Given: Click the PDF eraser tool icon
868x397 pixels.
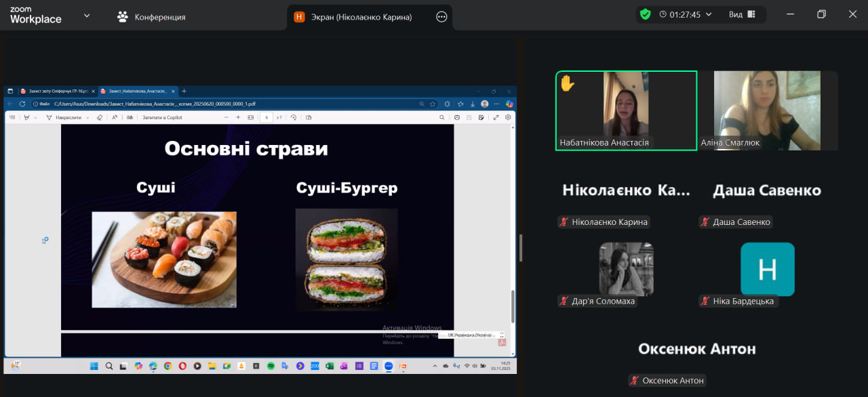Looking at the screenshot, I should [x=99, y=117].
